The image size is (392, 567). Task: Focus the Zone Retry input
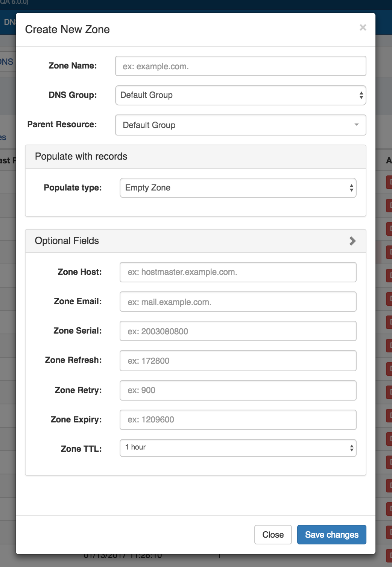click(x=238, y=390)
